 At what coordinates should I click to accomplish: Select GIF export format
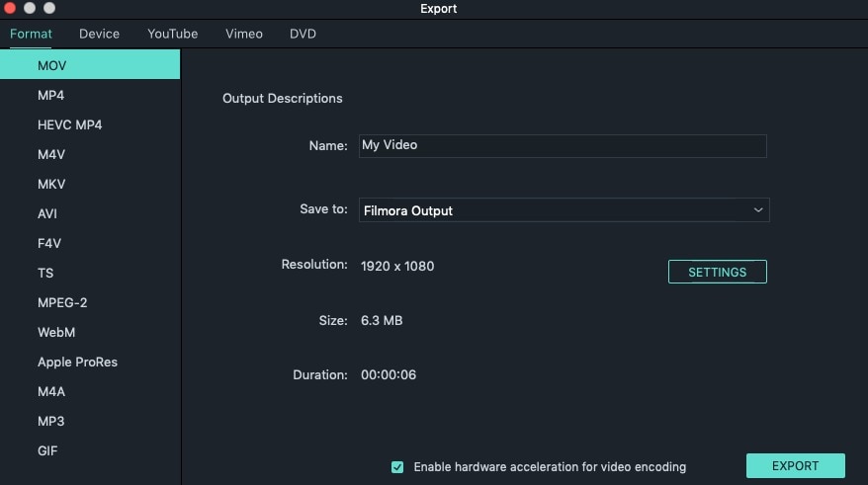48,451
